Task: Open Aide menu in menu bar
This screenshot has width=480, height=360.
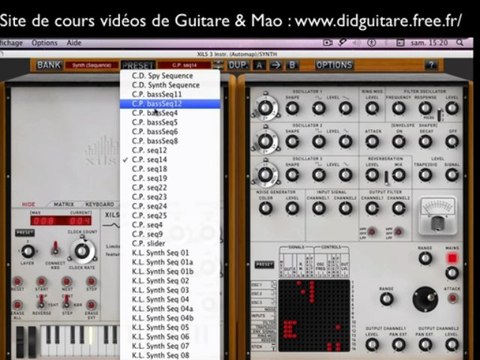Action: click(x=74, y=43)
